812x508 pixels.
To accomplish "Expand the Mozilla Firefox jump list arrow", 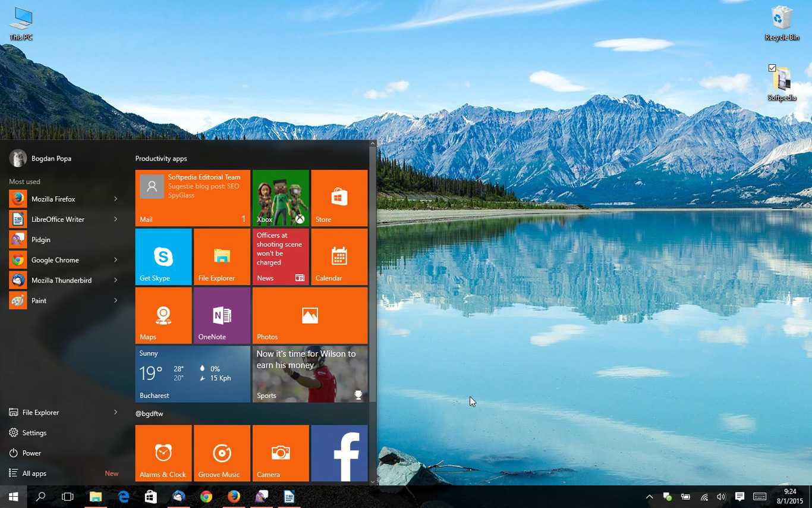I will (116, 199).
